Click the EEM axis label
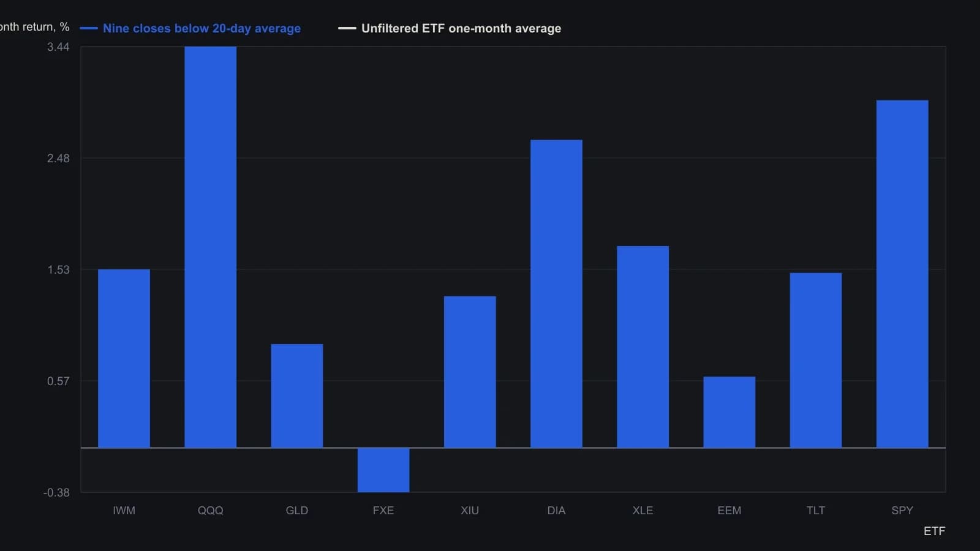 (729, 511)
